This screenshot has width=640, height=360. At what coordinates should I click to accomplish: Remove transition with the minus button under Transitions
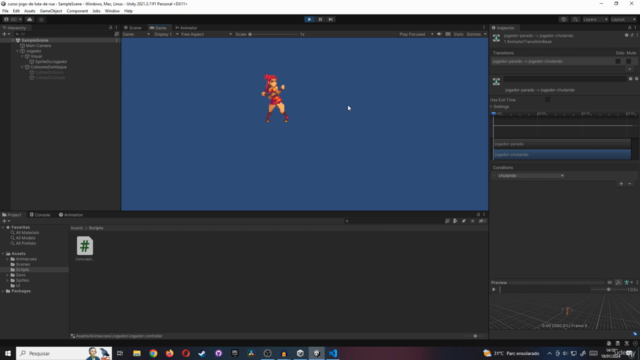[x=629, y=69]
